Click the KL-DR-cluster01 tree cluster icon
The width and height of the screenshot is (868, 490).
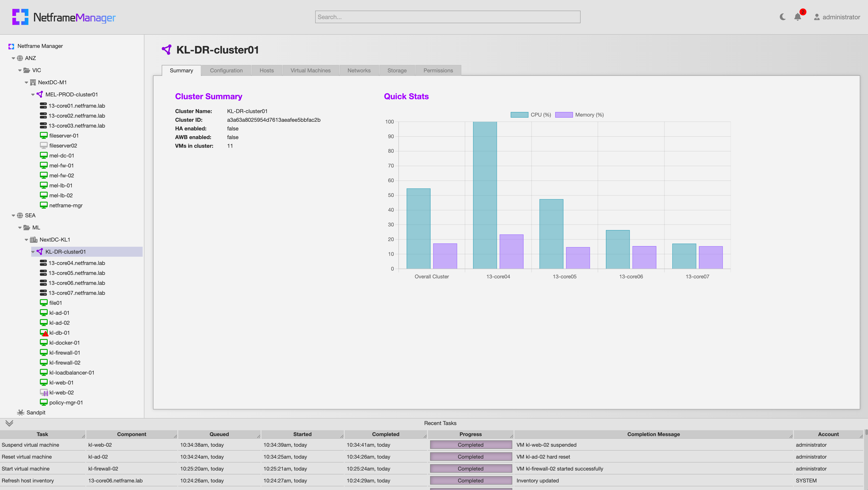tap(40, 251)
